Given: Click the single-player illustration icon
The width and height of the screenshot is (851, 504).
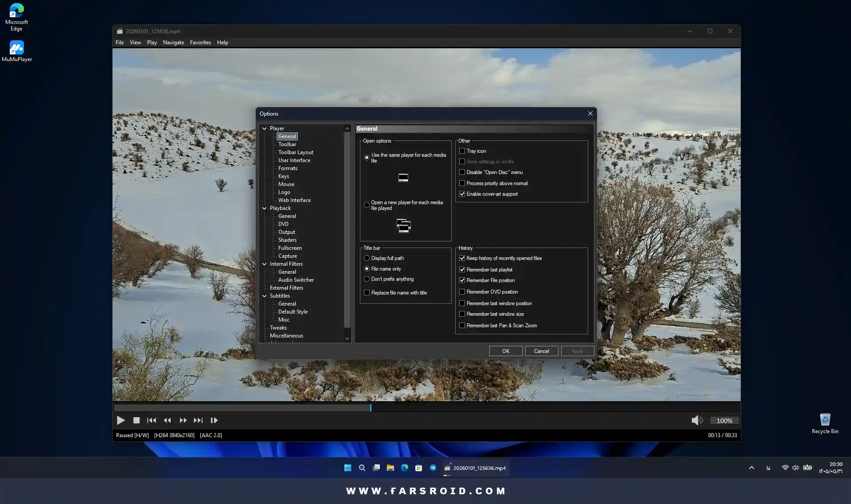Looking at the screenshot, I should [403, 178].
